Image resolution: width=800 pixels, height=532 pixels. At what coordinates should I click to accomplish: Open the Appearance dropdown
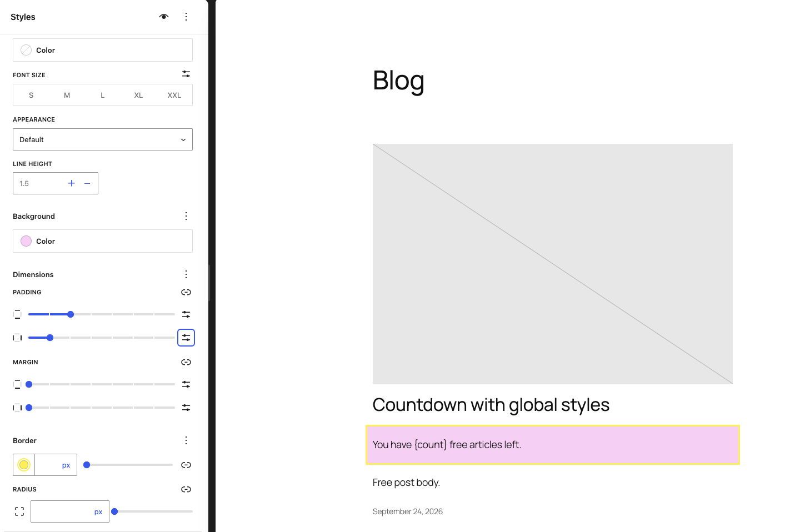tap(103, 139)
